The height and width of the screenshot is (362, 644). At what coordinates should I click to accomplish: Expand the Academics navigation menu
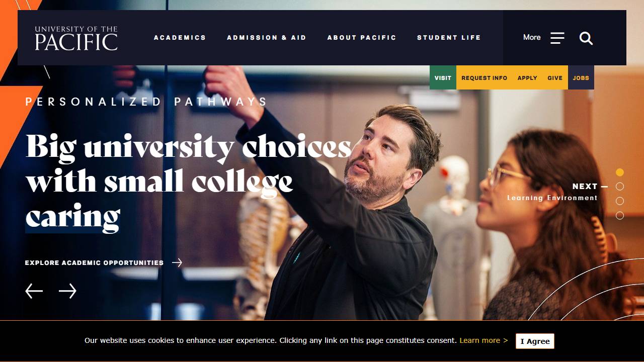180,38
